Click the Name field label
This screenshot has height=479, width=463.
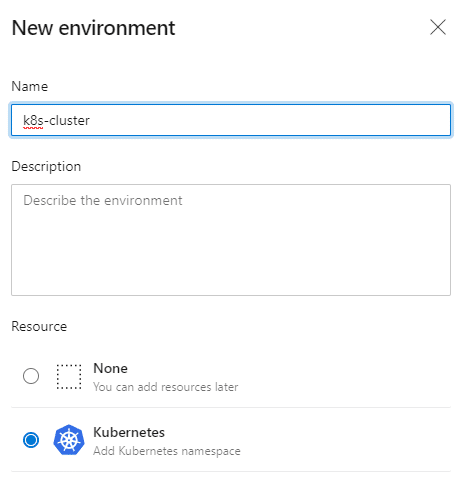point(30,86)
